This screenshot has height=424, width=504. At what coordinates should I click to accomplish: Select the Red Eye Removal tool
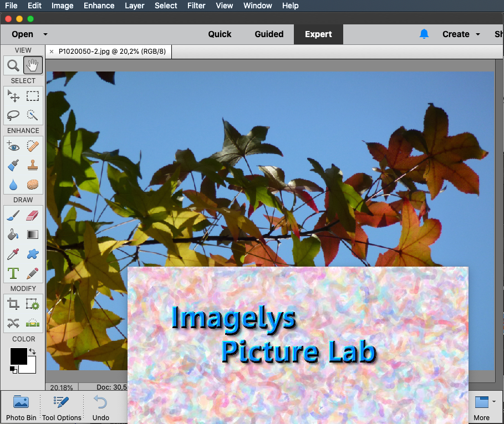[13, 146]
